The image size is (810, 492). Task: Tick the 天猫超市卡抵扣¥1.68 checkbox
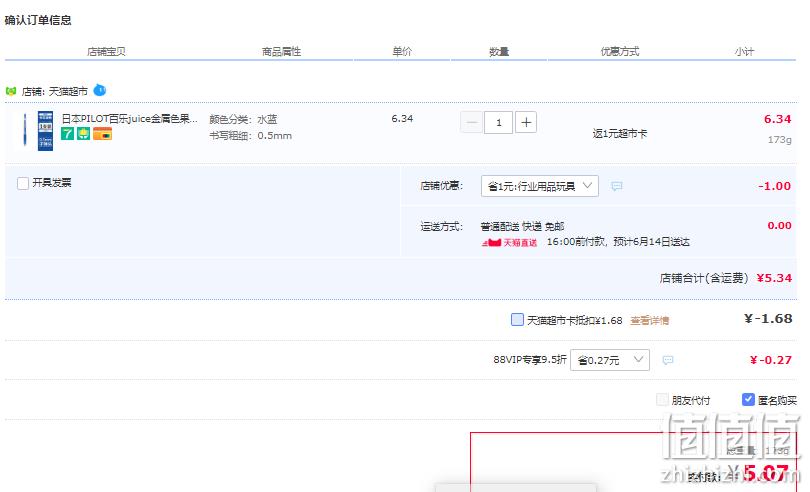pos(517,319)
